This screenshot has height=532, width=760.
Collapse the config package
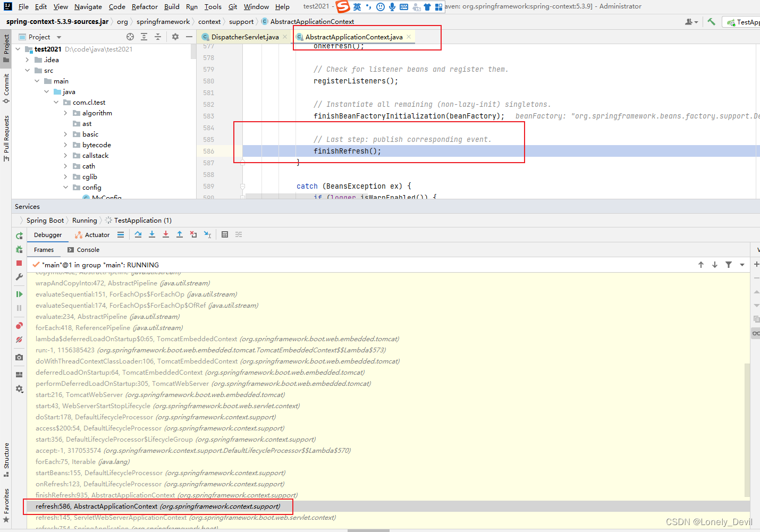tap(66, 187)
